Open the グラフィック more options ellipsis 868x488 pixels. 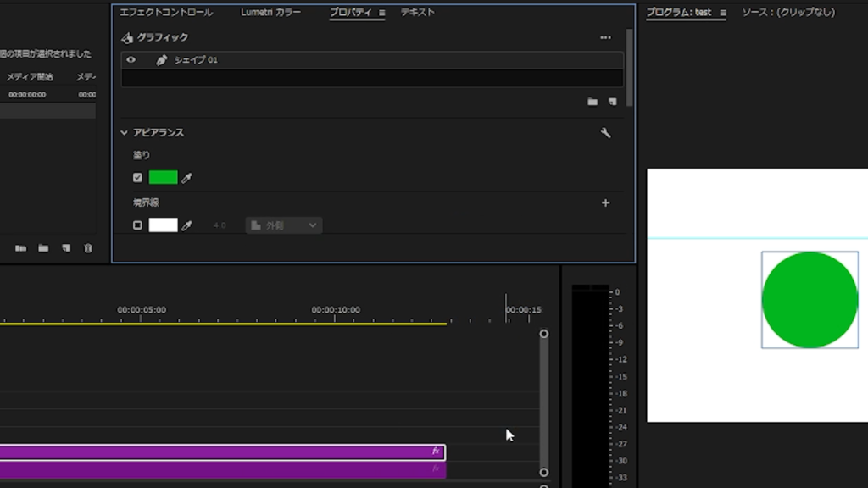605,37
